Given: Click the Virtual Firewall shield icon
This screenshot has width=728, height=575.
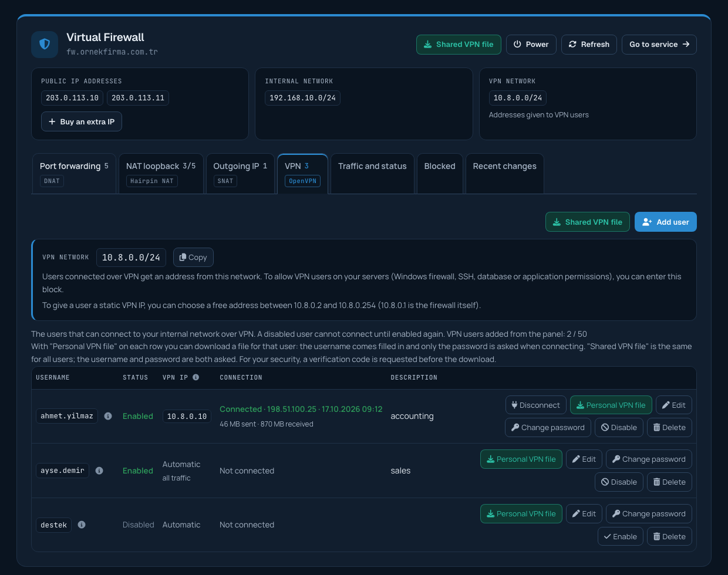Looking at the screenshot, I should 45,45.
